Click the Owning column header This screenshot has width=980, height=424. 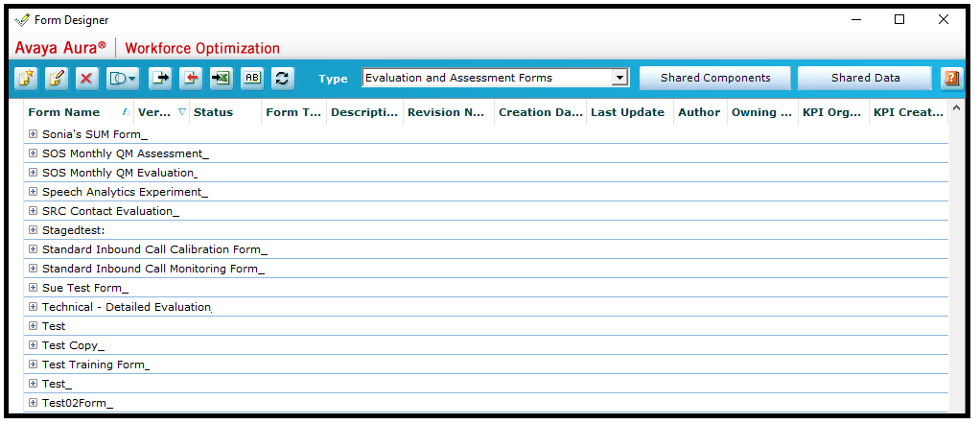[x=762, y=112]
